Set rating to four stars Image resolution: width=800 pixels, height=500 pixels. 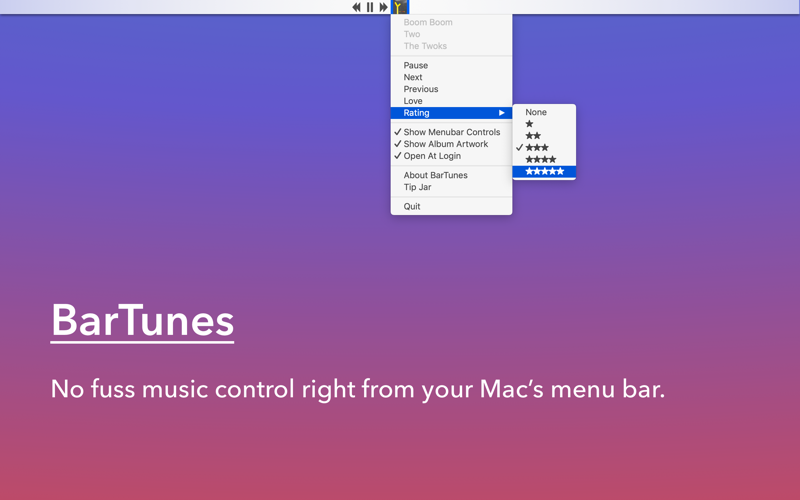(x=544, y=159)
